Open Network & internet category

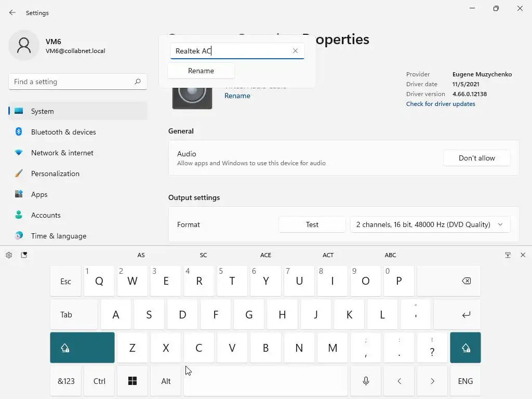[x=78, y=153]
